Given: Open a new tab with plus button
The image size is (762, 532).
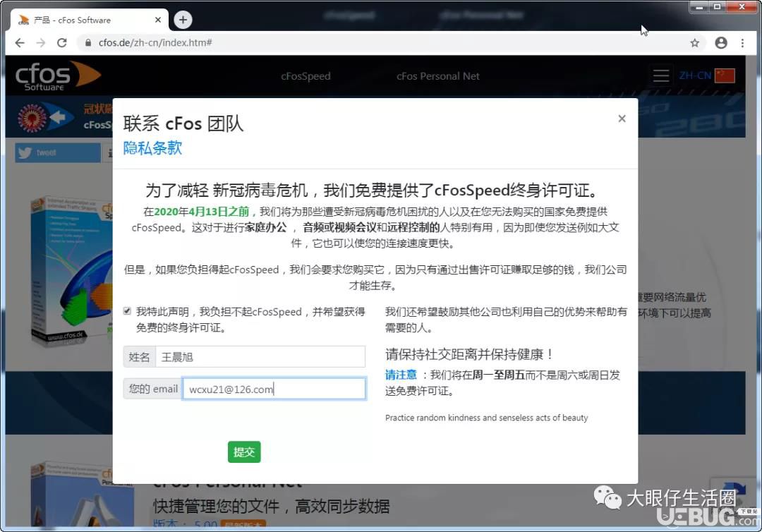Looking at the screenshot, I should [183, 20].
